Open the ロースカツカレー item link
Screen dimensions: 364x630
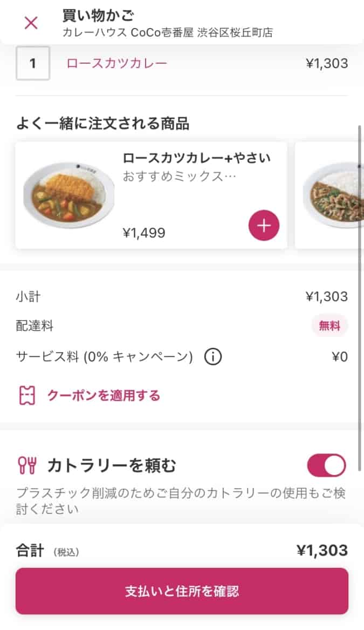[x=116, y=64]
